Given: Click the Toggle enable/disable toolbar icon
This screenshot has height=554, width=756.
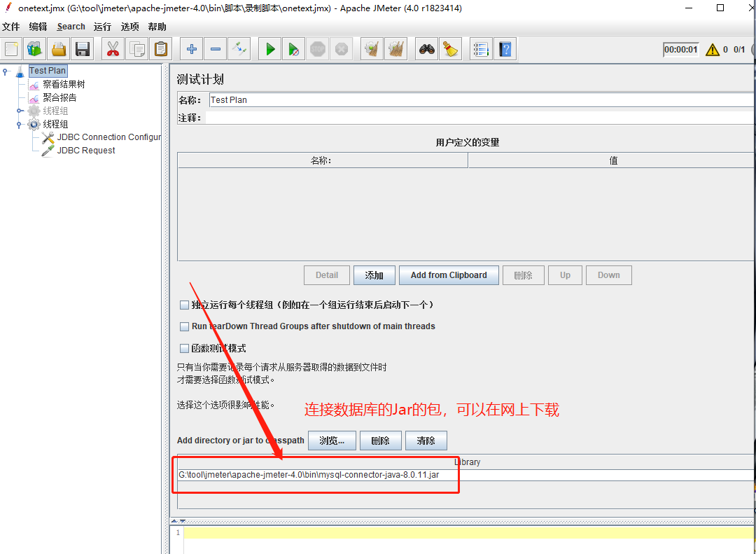Looking at the screenshot, I should [x=239, y=49].
